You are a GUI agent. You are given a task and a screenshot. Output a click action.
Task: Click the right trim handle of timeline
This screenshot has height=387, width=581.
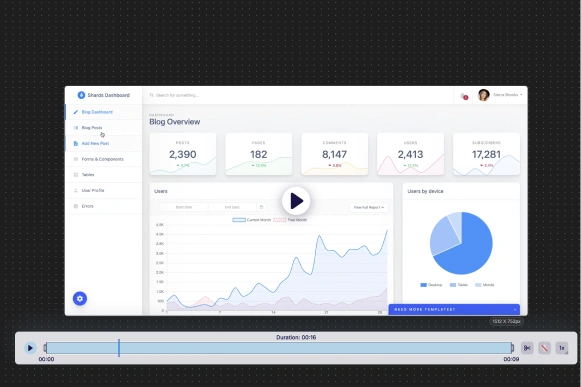[512, 348]
